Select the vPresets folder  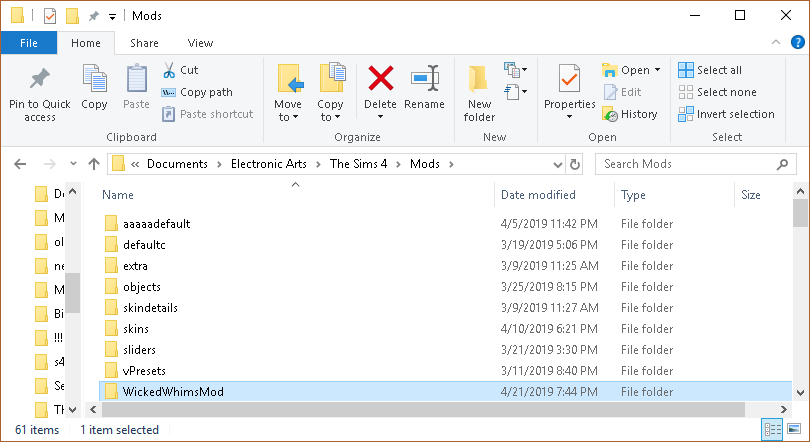tap(445, 371)
